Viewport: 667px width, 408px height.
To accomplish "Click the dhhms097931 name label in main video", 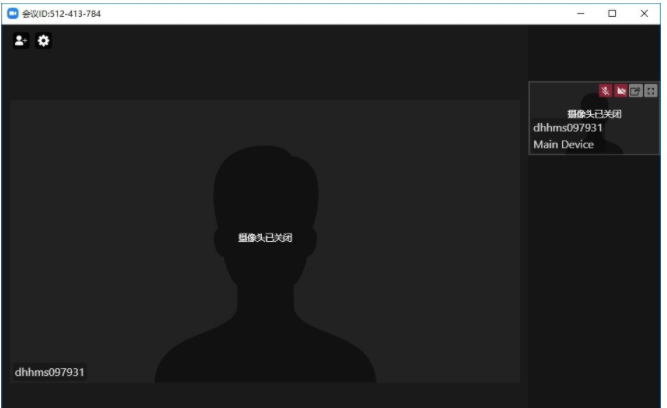I will (x=49, y=372).
